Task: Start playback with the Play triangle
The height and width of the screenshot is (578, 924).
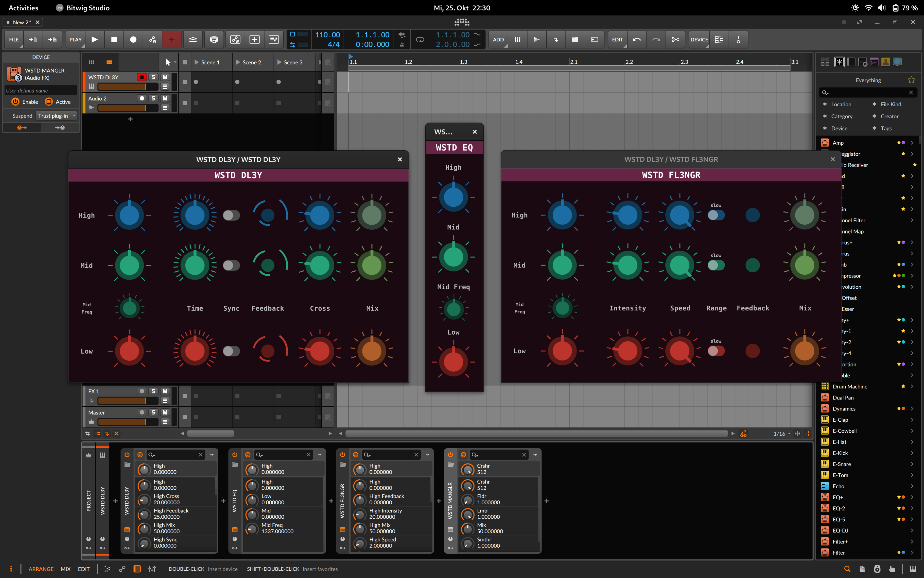Action: pyautogui.click(x=95, y=39)
